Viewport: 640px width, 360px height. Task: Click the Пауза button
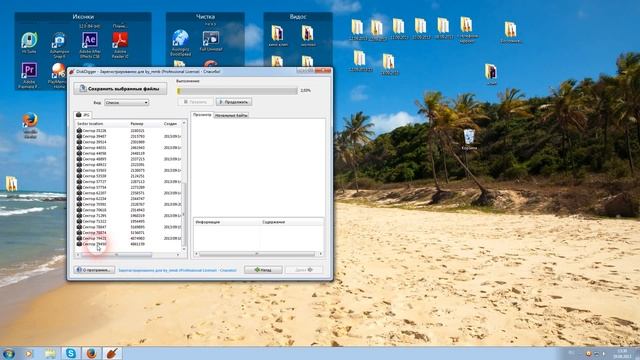click(196, 102)
